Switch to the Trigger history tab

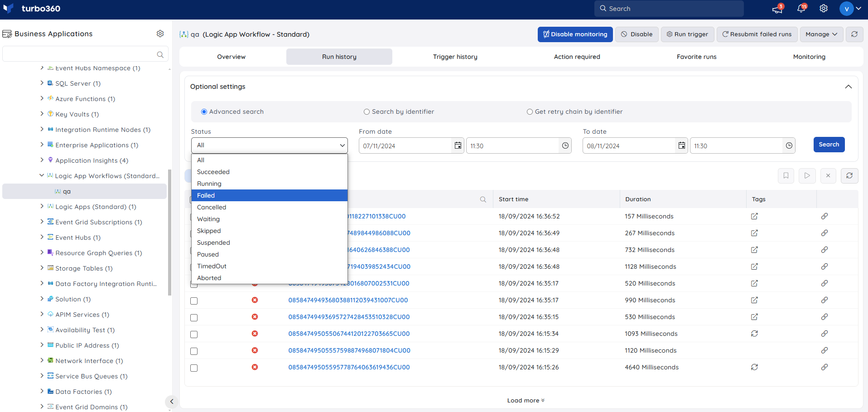[455, 57]
